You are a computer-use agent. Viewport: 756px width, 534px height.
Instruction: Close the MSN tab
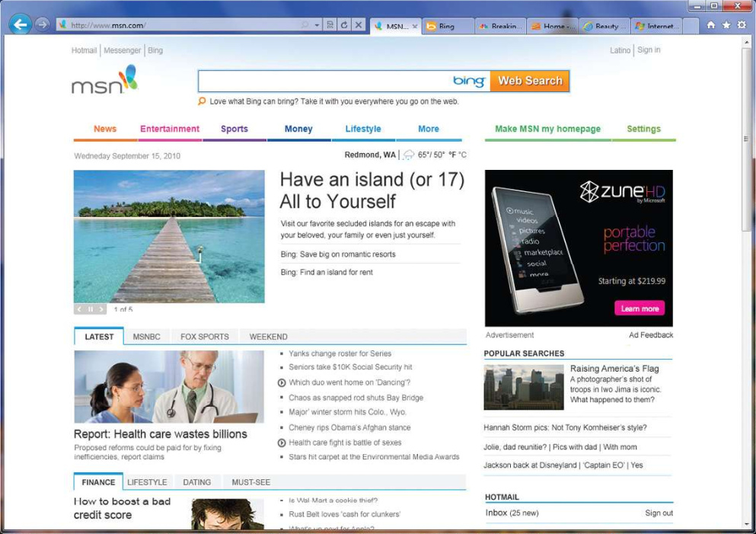coord(415,27)
